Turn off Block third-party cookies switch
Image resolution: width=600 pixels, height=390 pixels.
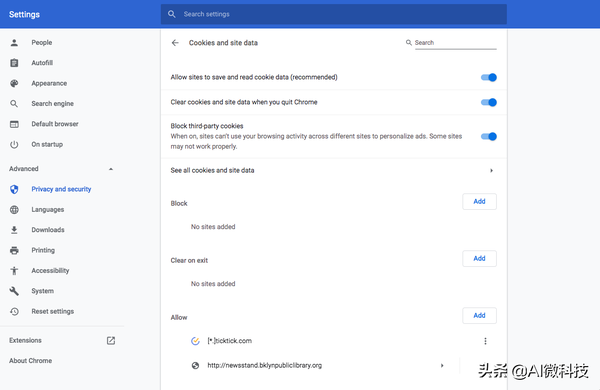coord(489,136)
